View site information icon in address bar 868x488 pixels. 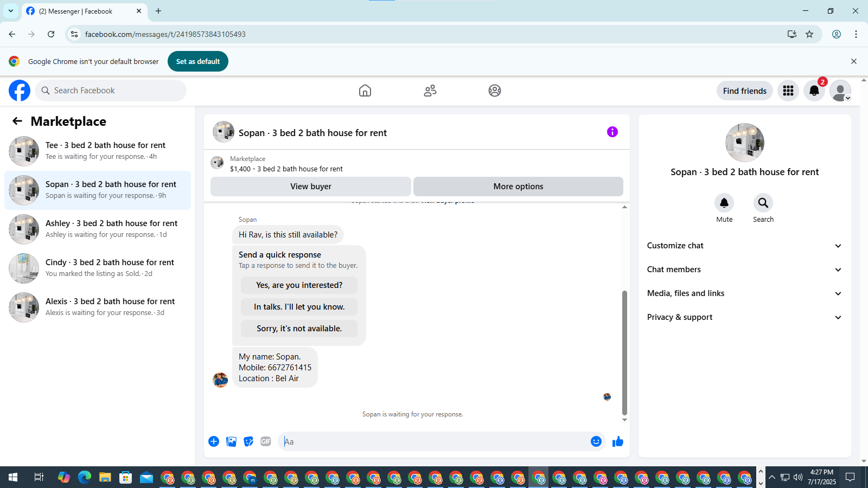74,34
